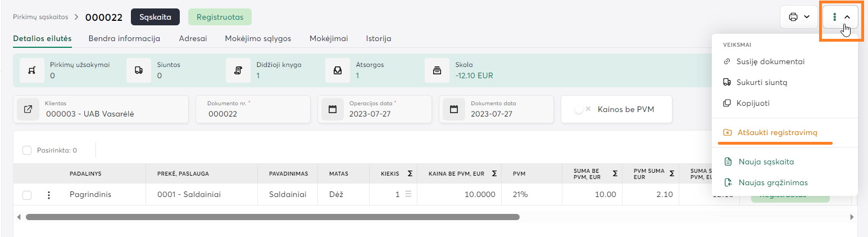Open the Klientas external link icon
The height and width of the screenshot is (237, 868).
pos(28,109)
